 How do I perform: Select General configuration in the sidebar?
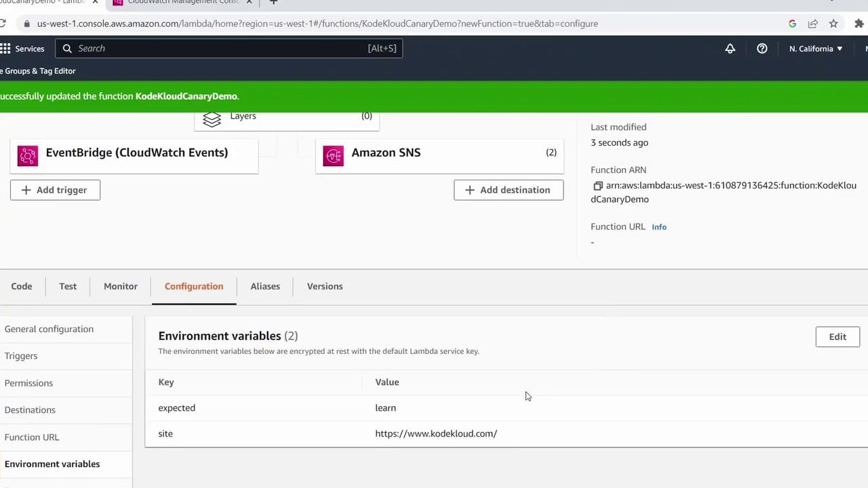(x=49, y=329)
